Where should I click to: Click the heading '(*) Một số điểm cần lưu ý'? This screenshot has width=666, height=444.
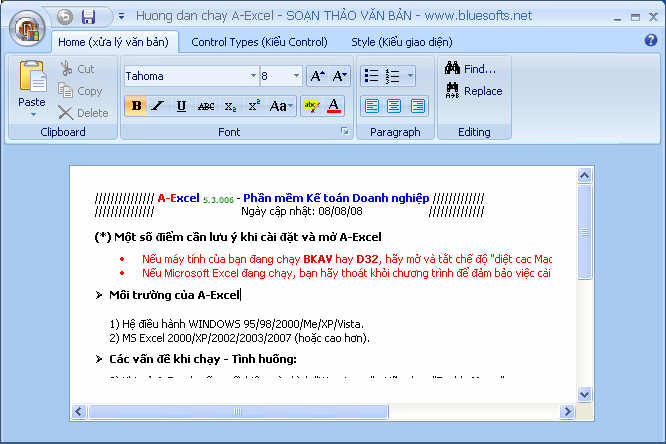(x=238, y=237)
